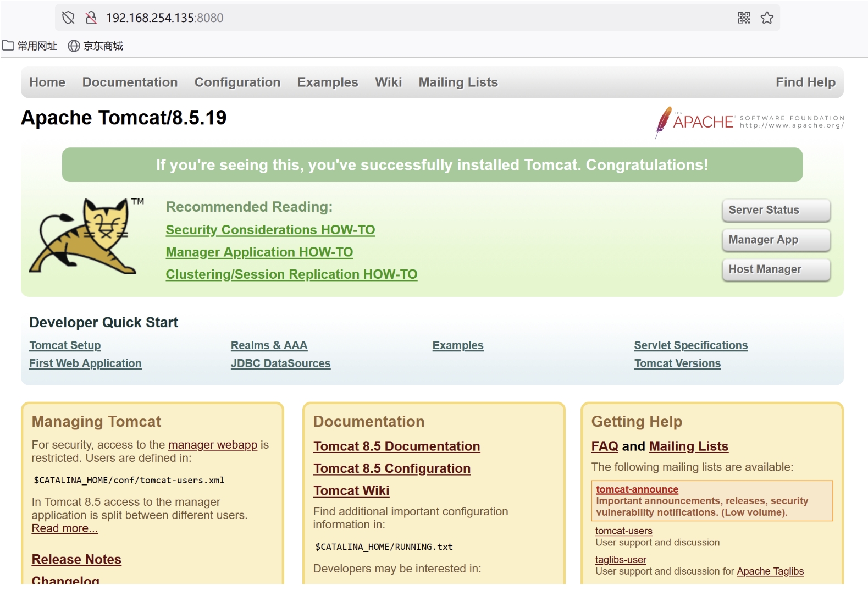Open the Configuration nav item
Screen dimensions: 868x590
237,82
